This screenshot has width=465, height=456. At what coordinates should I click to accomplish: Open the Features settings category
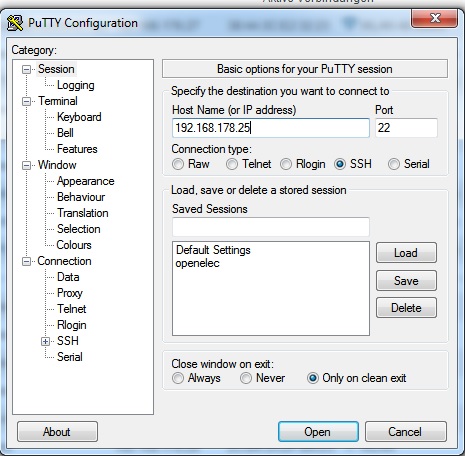click(77, 149)
